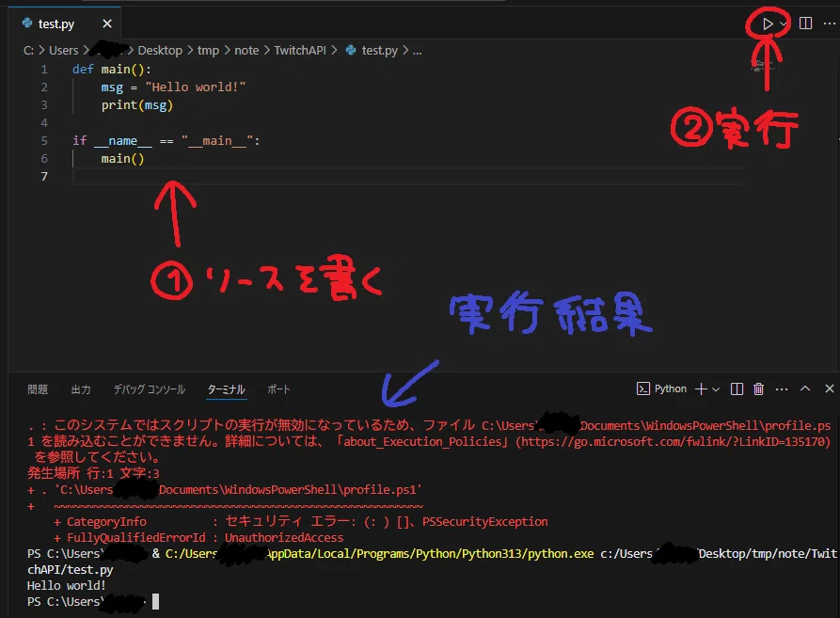Switch to the ターミナル panel tab

pos(226,389)
